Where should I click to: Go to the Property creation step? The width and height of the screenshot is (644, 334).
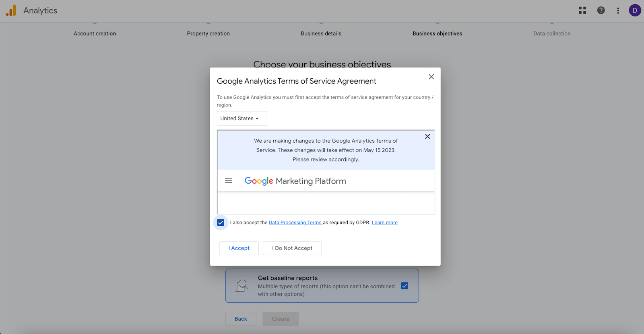click(x=208, y=34)
